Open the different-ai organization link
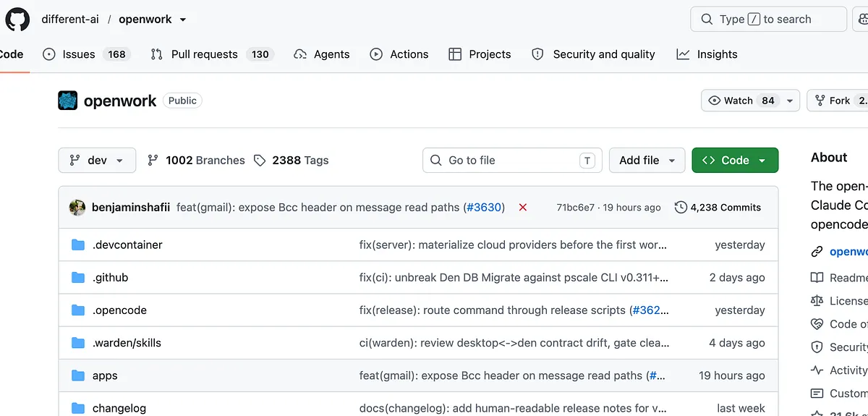Image resolution: width=868 pixels, height=416 pixels. (70, 20)
